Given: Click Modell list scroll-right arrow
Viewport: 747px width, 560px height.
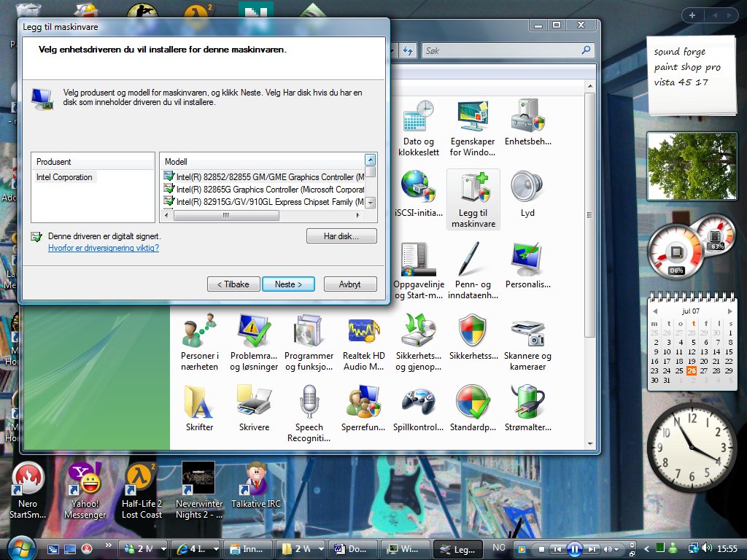Looking at the screenshot, I should [358, 215].
